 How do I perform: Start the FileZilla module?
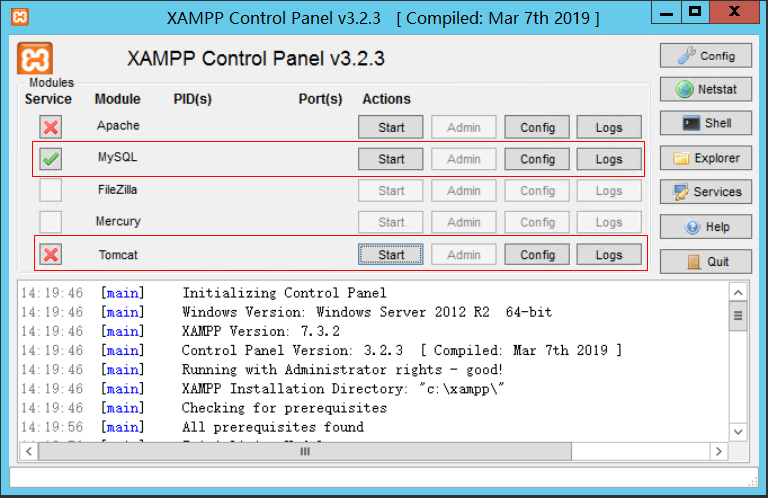390,191
